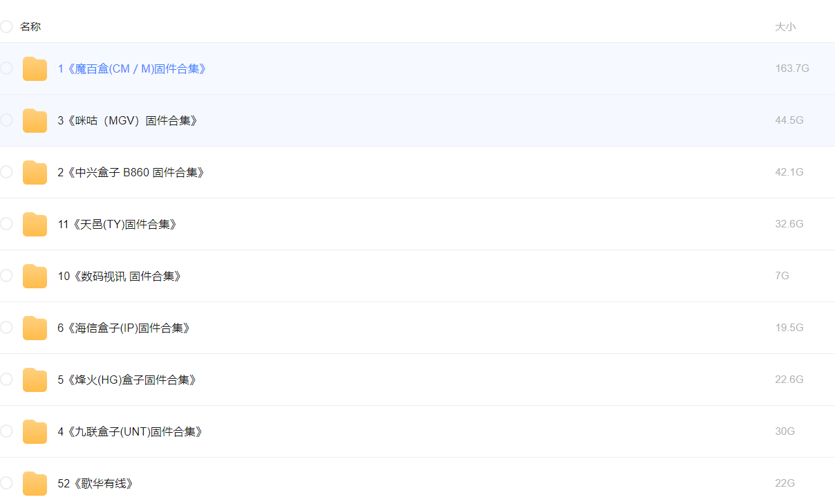Open the 1《魔百盒(CM / M)固件合集》 link

(x=133, y=68)
